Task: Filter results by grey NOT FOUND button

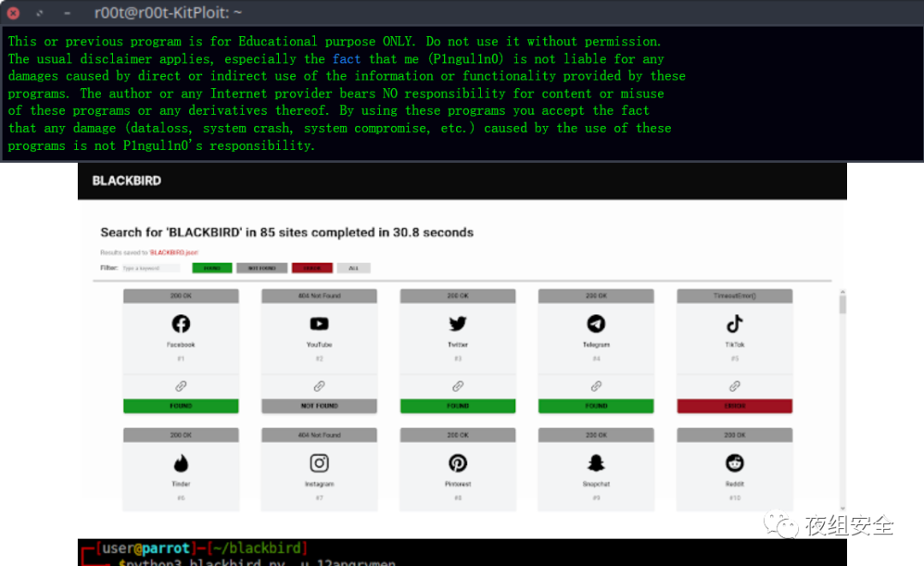Action: (x=262, y=268)
